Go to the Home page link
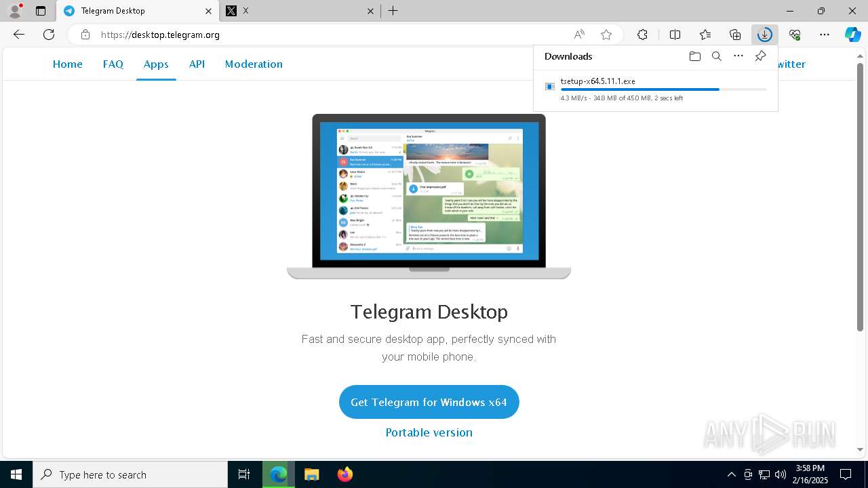The width and height of the screenshot is (868, 488). coord(68,64)
